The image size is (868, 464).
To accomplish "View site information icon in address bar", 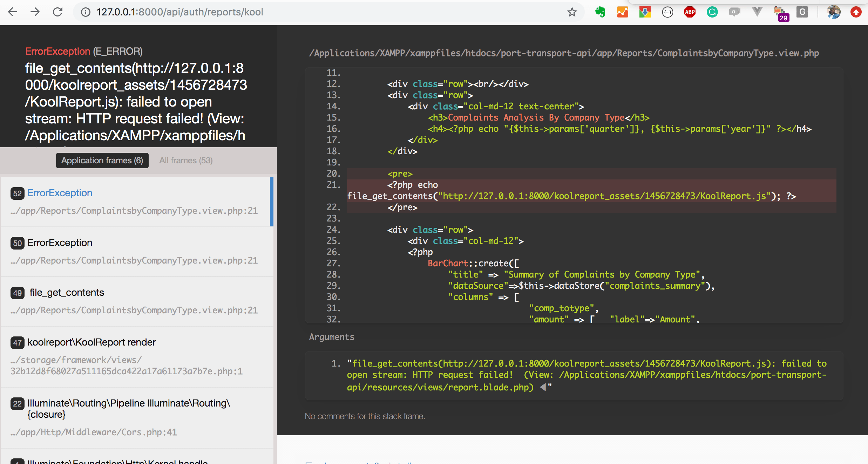I will click(85, 12).
